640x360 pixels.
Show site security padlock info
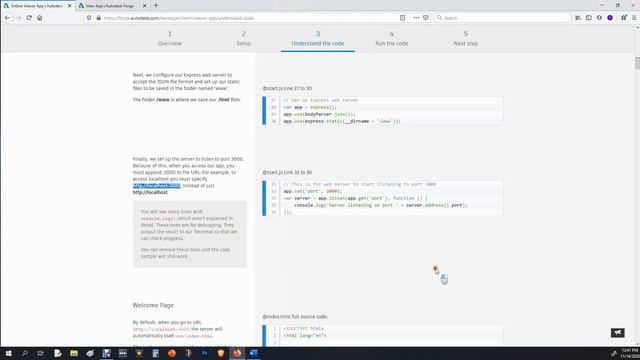(98, 18)
